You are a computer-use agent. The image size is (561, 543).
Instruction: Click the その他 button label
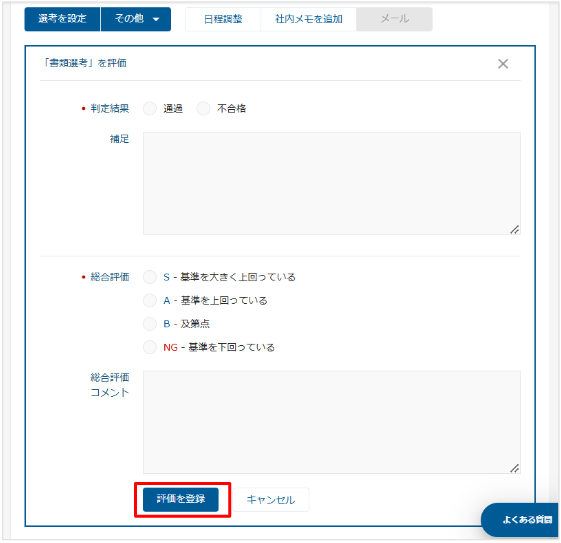point(129,19)
